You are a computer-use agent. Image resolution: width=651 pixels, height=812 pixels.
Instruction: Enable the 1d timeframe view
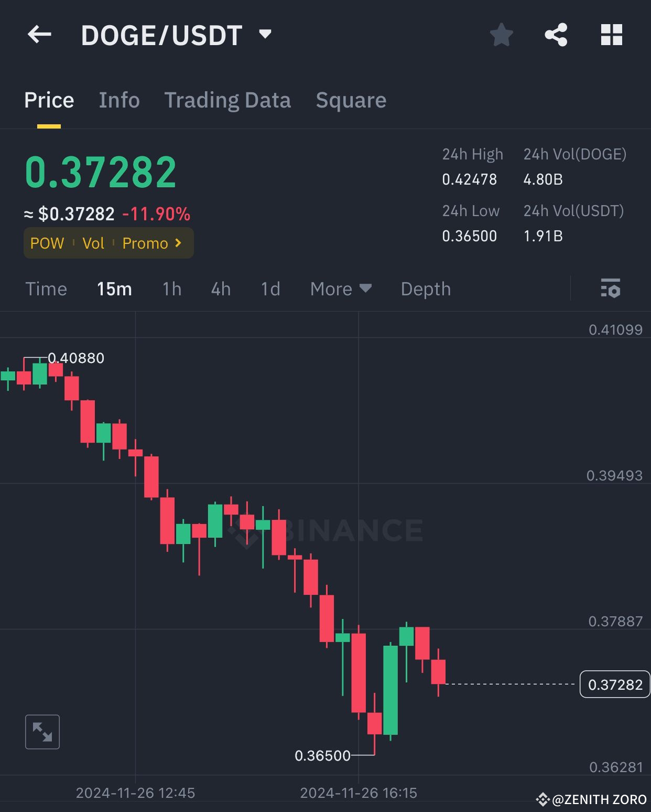coord(269,289)
